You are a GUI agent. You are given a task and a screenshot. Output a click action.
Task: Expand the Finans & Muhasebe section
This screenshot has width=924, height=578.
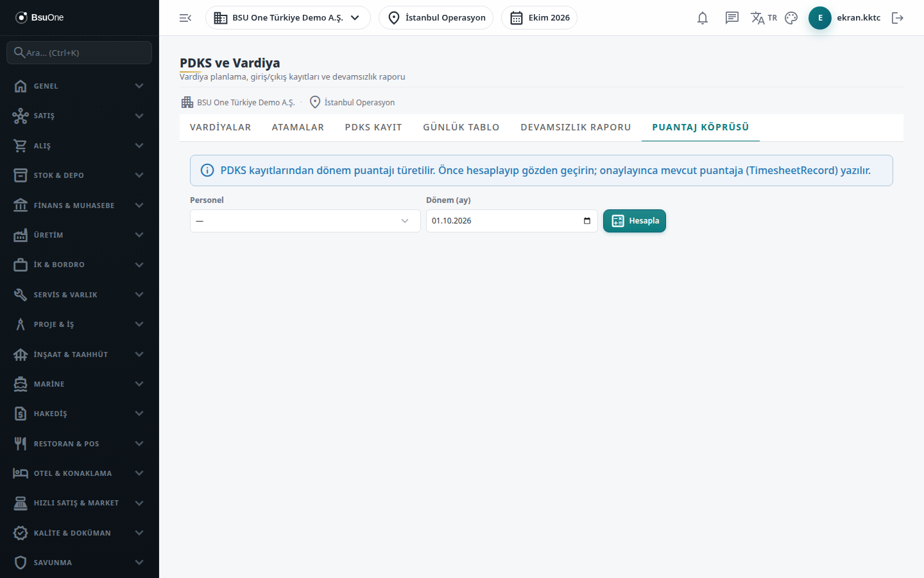tap(80, 206)
